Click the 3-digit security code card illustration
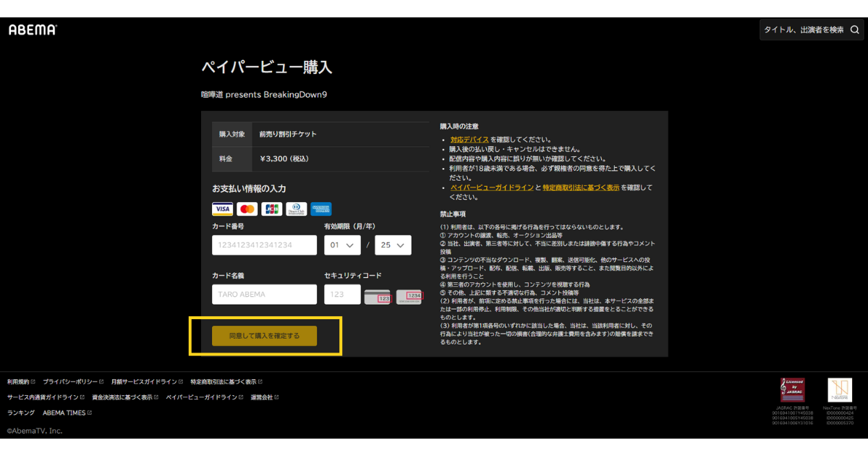This screenshot has width=868, height=456. pos(378,297)
